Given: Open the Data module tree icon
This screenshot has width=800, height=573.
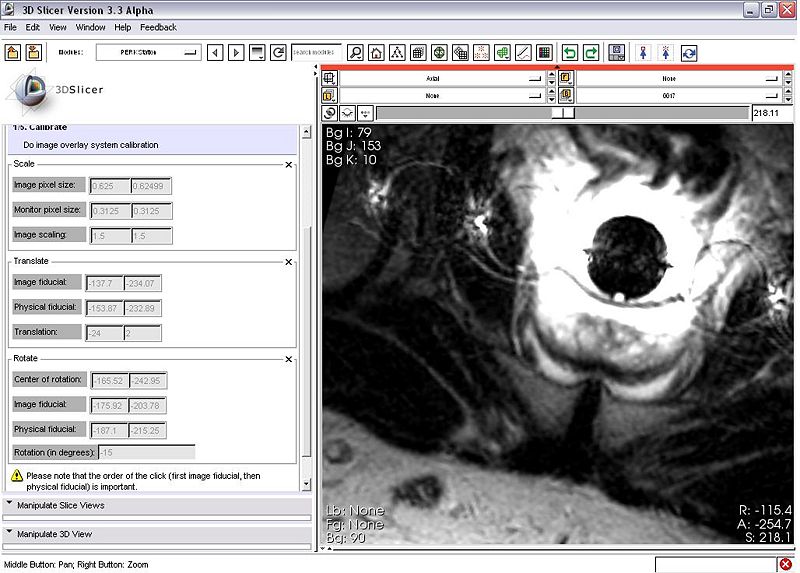Looking at the screenshot, I should click(397, 52).
